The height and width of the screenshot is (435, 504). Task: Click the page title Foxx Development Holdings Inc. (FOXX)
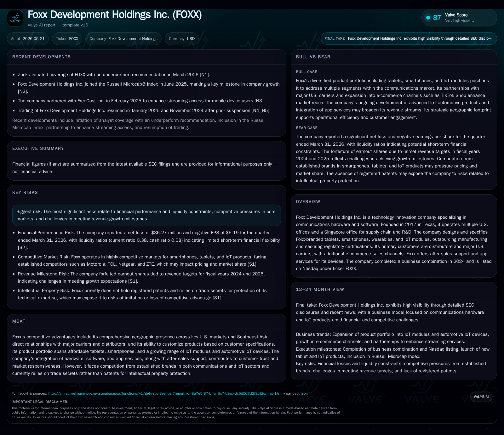115,15
